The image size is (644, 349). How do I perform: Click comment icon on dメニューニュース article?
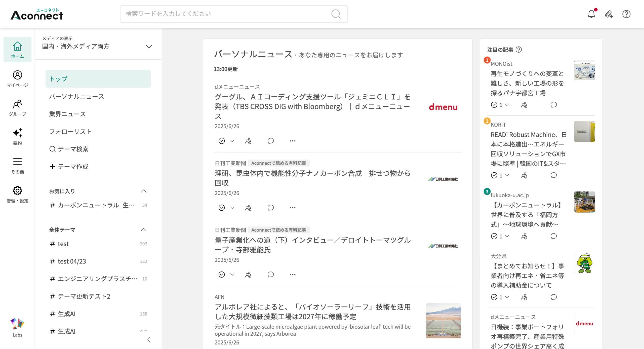pos(271,141)
